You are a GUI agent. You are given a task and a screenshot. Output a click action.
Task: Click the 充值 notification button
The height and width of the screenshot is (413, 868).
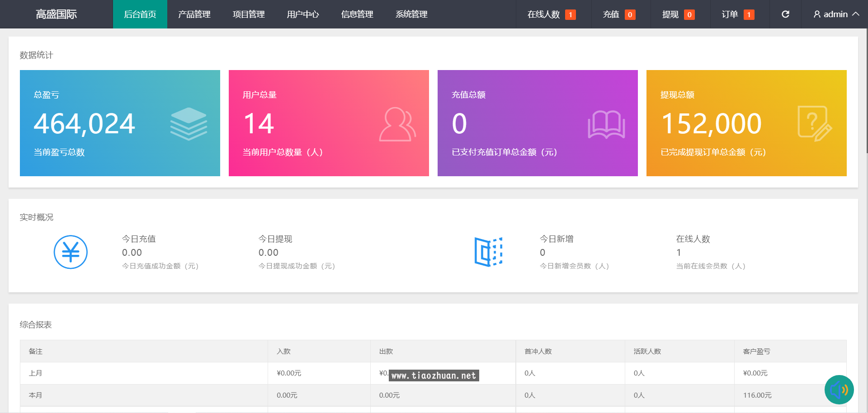coord(618,14)
